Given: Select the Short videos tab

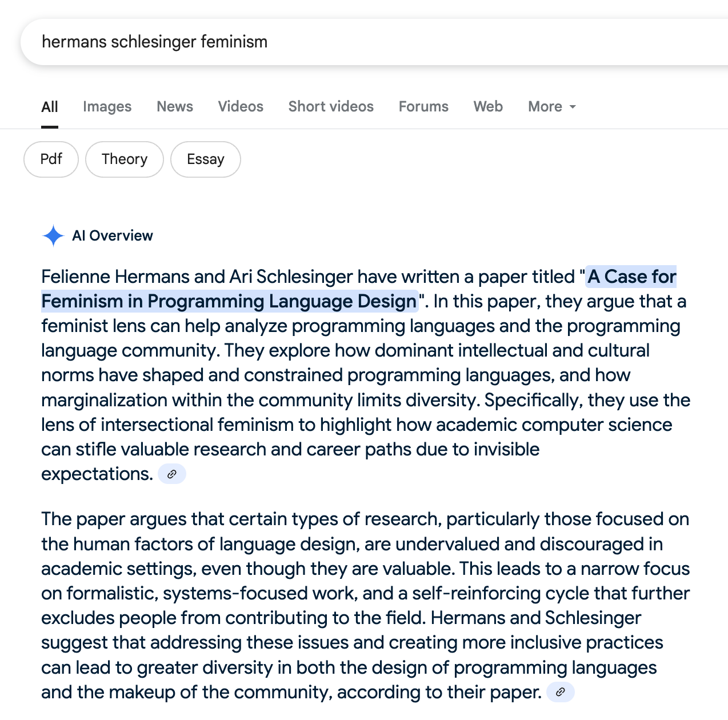Looking at the screenshot, I should tap(331, 107).
